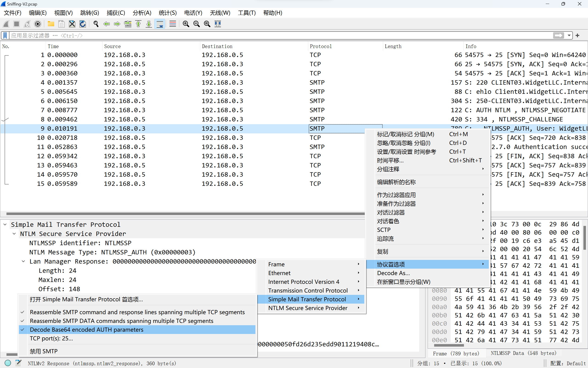The width and height of the screenshot is (588, 368).
Task: Click the display filter input field
Action: 281,35
